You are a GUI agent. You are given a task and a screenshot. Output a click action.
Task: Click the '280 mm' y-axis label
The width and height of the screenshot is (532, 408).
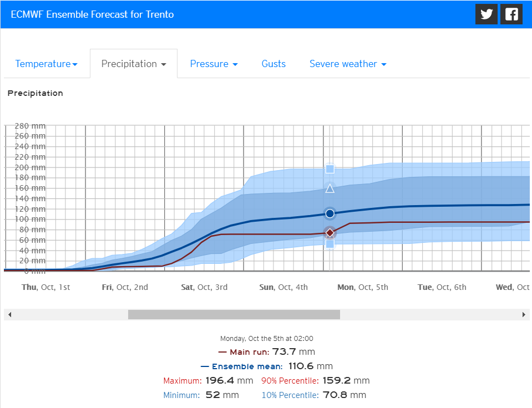[x=30, y=126]
